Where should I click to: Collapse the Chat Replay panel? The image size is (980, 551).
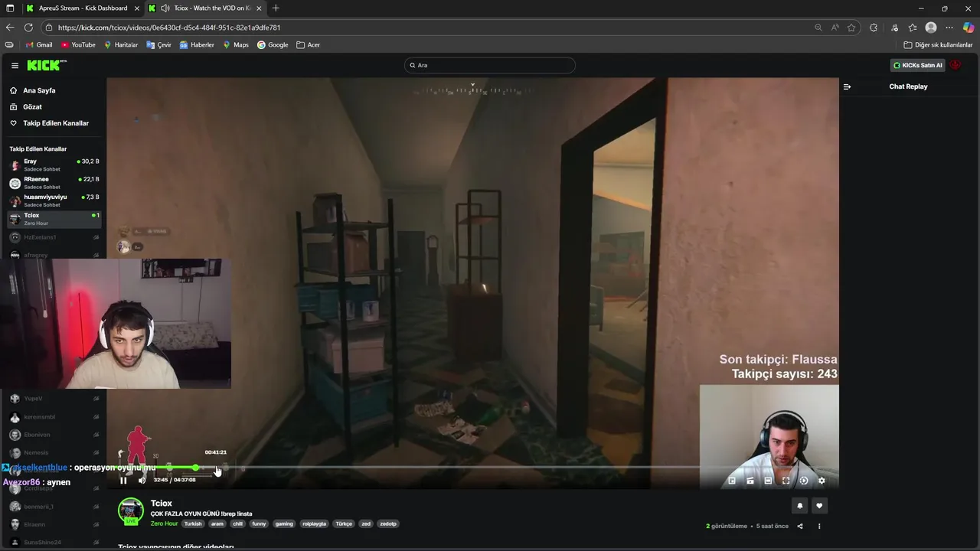click(847, 86)
